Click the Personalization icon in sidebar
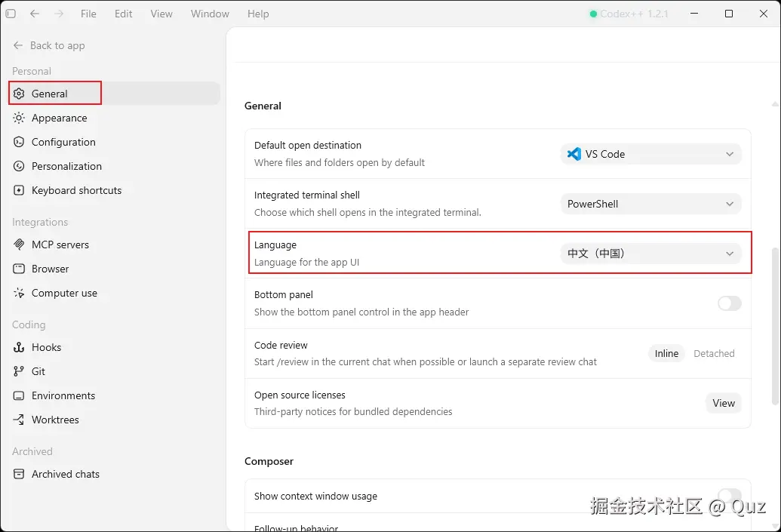The width and height of the screenshot is (781, 532). (19, 166)
